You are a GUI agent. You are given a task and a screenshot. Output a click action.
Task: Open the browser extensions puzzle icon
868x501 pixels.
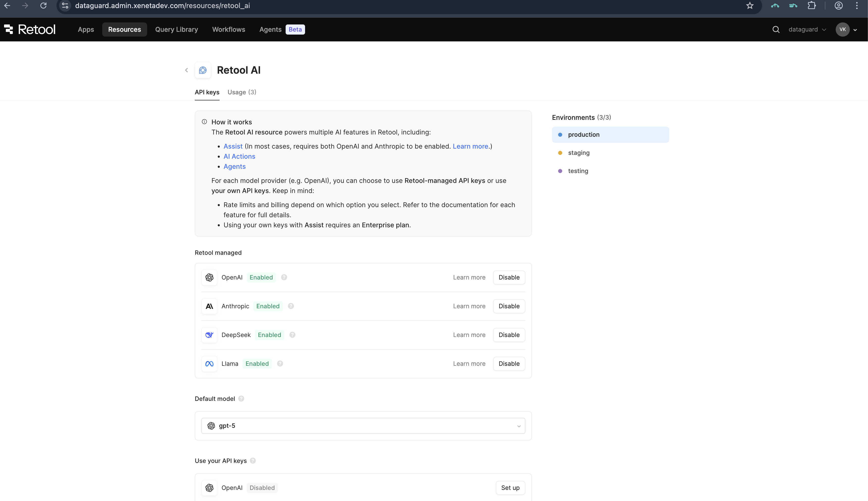click(811, 6)
